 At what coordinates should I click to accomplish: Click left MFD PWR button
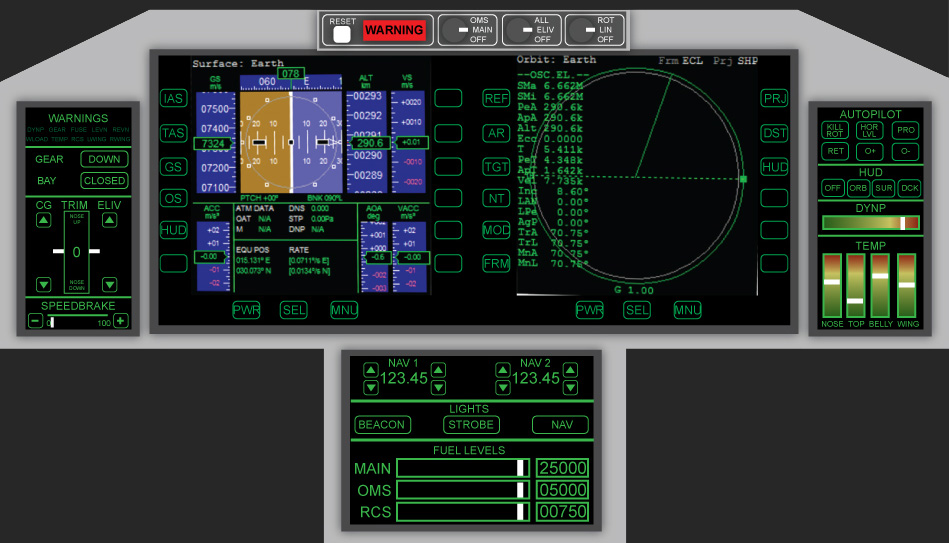pyautogui.click(x=246, y=310)
